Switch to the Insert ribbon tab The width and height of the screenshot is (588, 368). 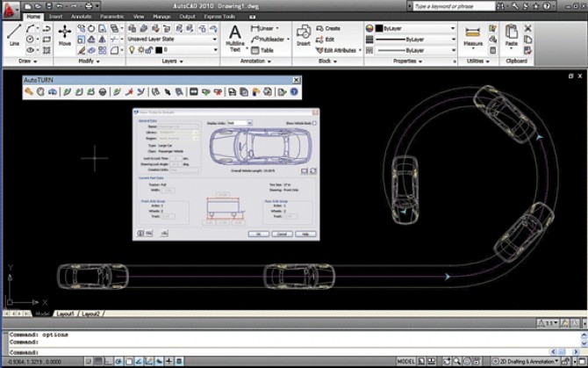coord(55,17)
